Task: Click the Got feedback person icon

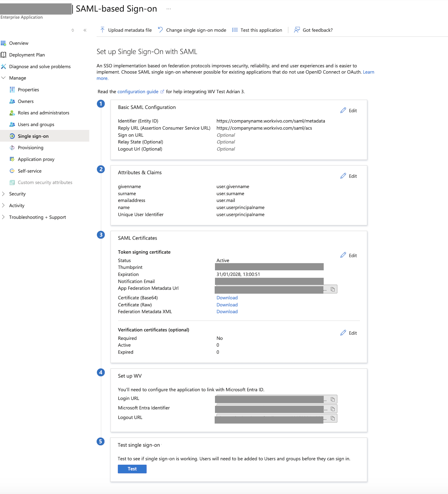Action: (x=297, y=30)
